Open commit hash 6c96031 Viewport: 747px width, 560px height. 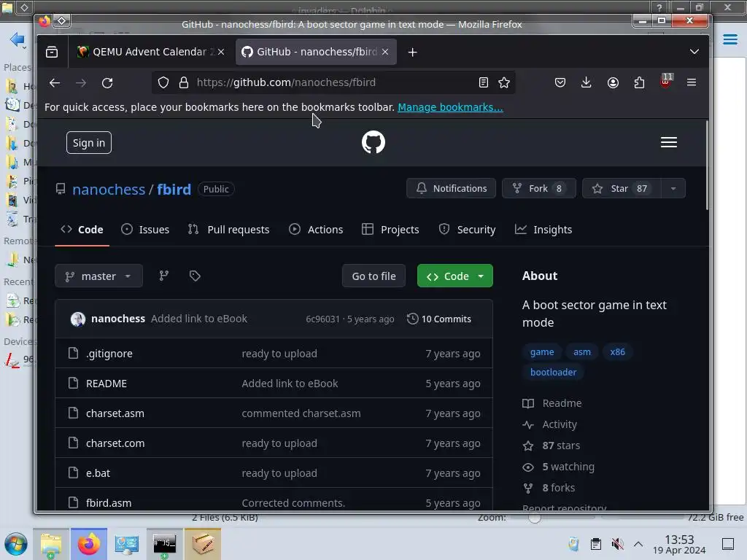click(x=322, y=319)
